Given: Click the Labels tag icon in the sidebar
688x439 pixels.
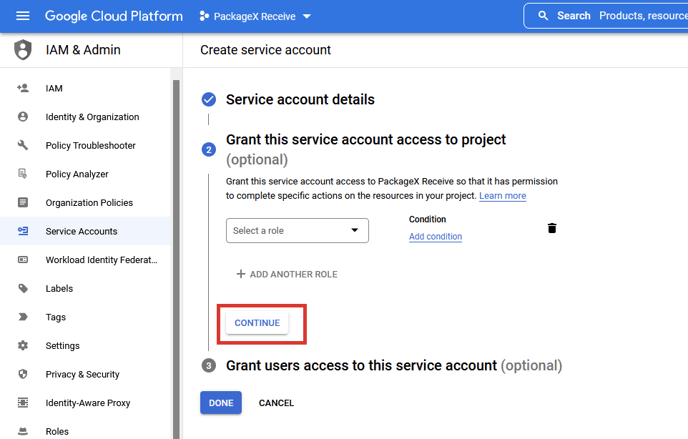Looking at the screenshot, I should click(x=23, y=289).
